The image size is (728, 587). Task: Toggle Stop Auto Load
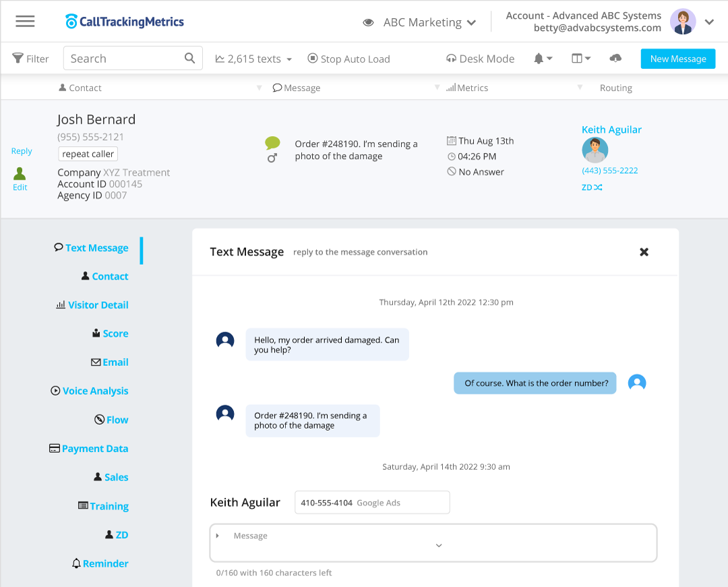(x=348, y=59)
